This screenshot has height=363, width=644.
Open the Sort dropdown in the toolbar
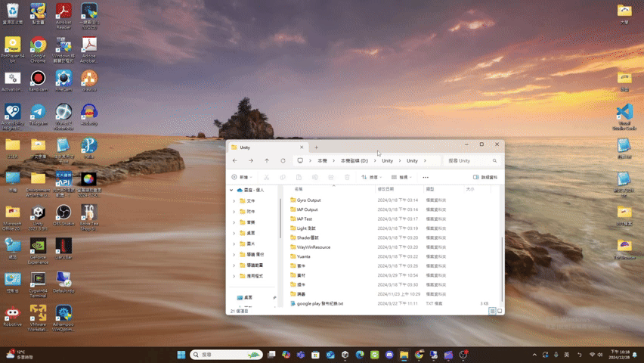point(371,177)
